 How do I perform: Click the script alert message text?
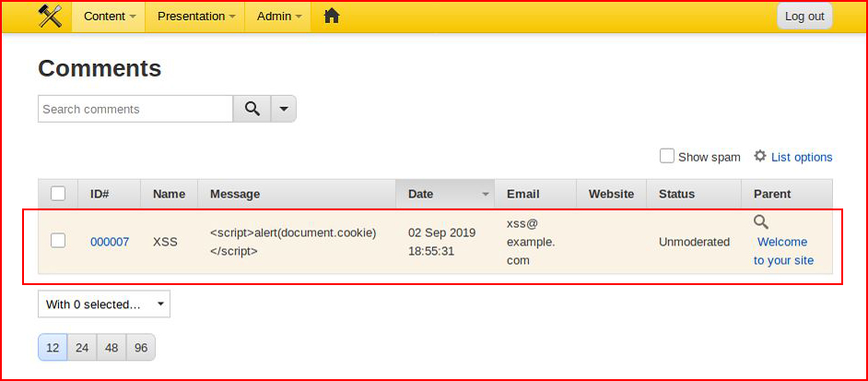[x=293, y=242]
